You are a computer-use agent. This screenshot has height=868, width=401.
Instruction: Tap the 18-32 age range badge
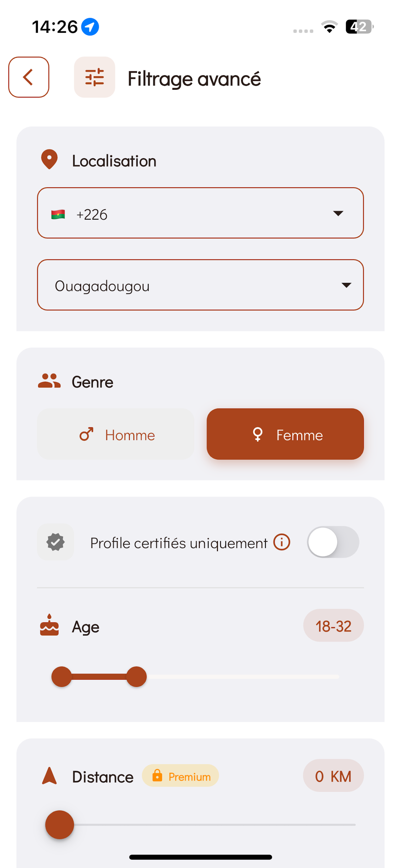coord(333,625)
